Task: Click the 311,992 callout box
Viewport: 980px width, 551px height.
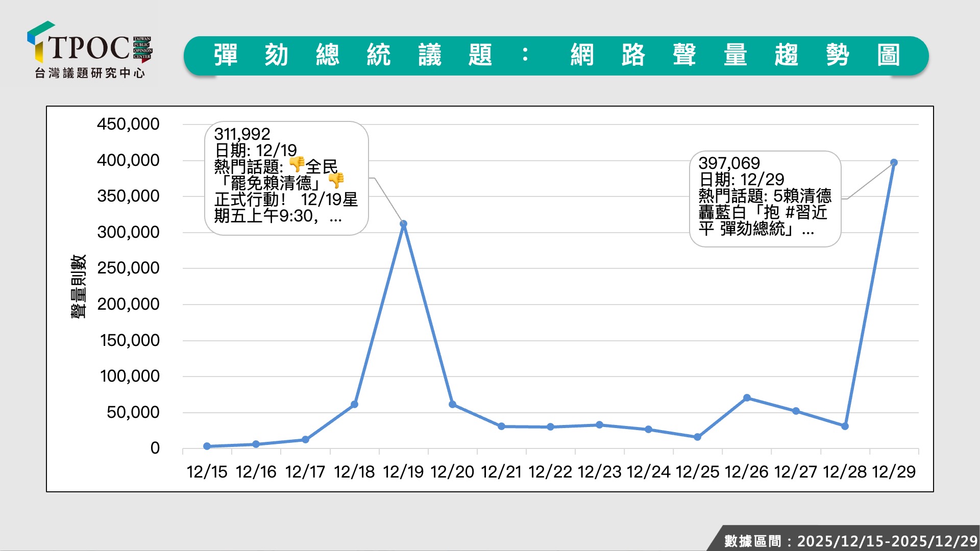Action: tap(286, 179)
